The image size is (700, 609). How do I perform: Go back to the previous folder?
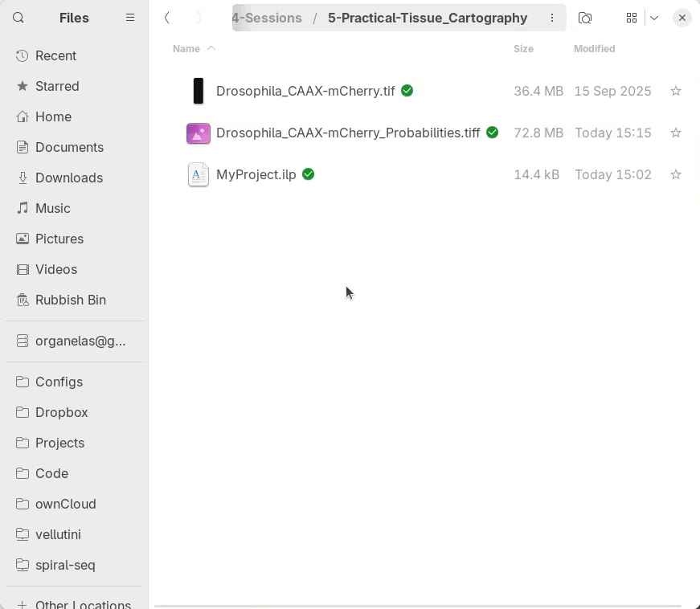(x=167, y=18)
